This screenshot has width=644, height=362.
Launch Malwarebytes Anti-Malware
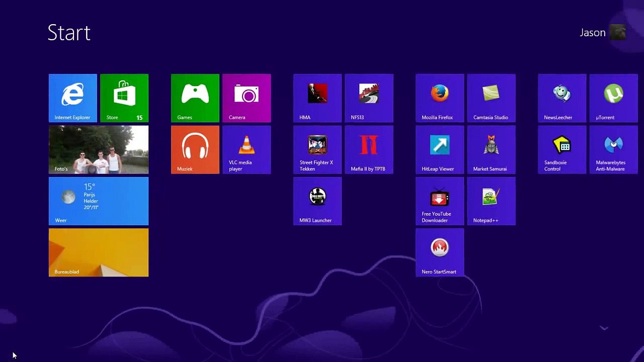pyautogui.click(x=613, y=149)
